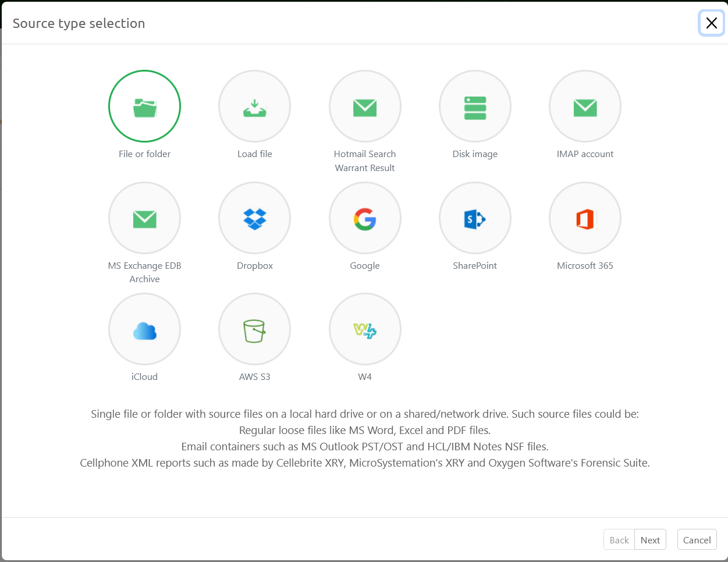This screenshot has height=562, width=728.
Task: Choose Hotmail Search Warrant Result source
Action: point(365,106)
